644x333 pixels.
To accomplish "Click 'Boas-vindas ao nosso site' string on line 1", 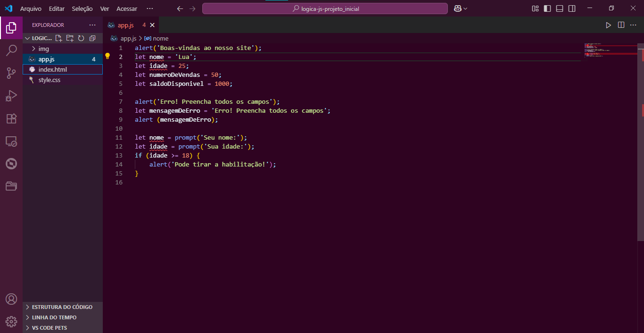I will [206, 48].
